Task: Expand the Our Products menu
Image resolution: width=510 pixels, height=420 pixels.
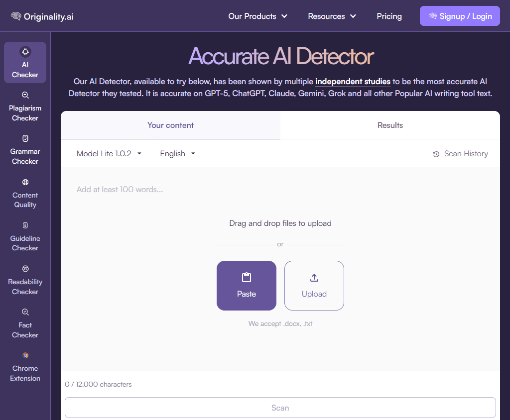Action: (x=257, y=16)
